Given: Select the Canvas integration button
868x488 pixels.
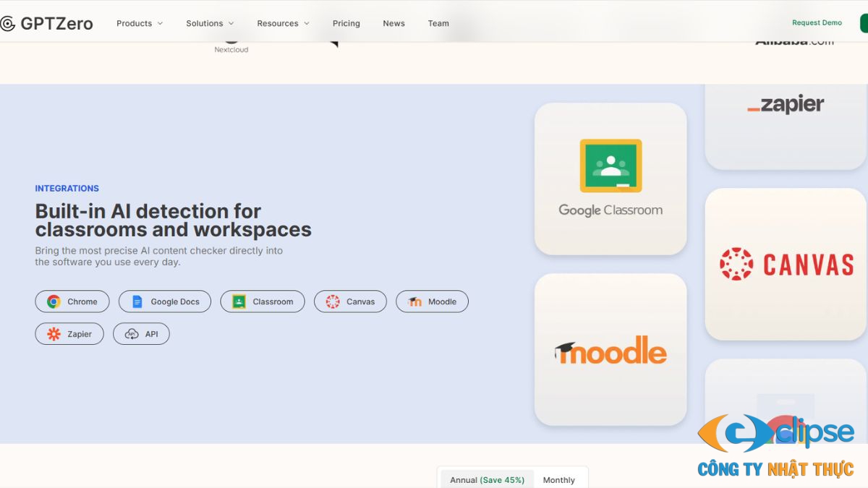Looking at the screenshot, I should click(x=350, y=301).
